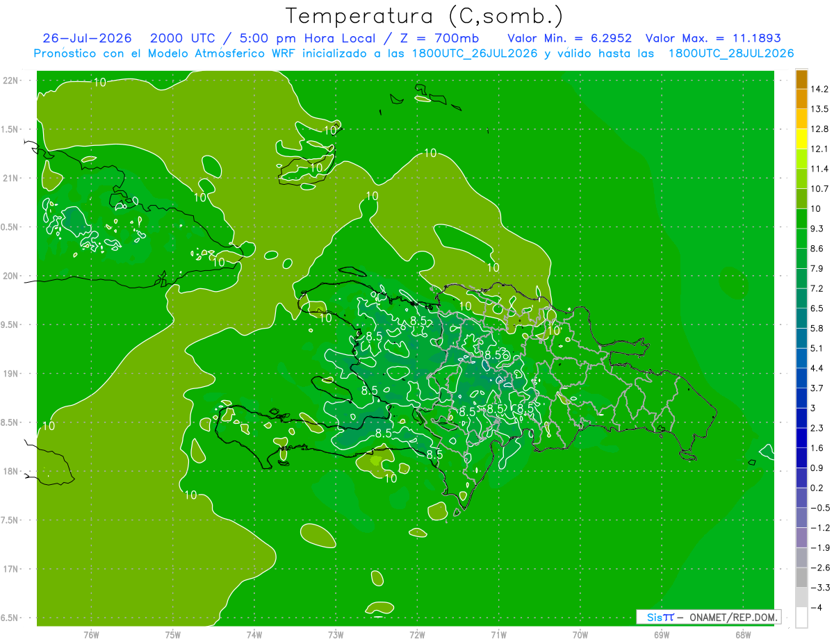Image resolution: width=834 pixels, height=644 pixels.
Task: Click the legend value 7.9
Action: [x=817, y=269]
